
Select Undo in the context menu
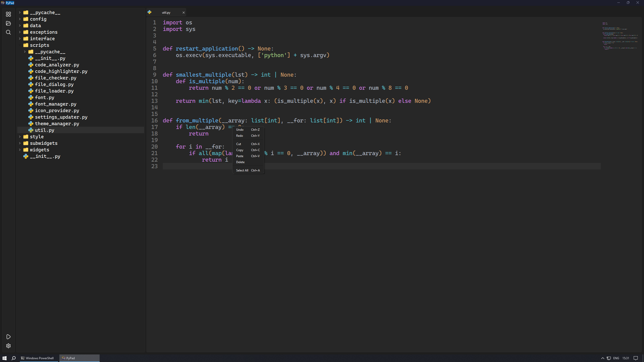coord(240,130)
